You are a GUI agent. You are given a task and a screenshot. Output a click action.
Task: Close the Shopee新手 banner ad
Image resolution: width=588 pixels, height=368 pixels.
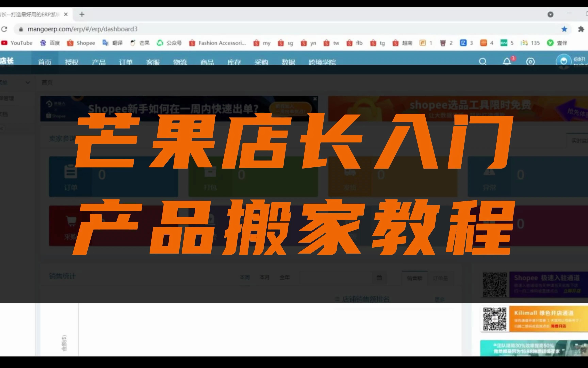click(x=315, y=99)
